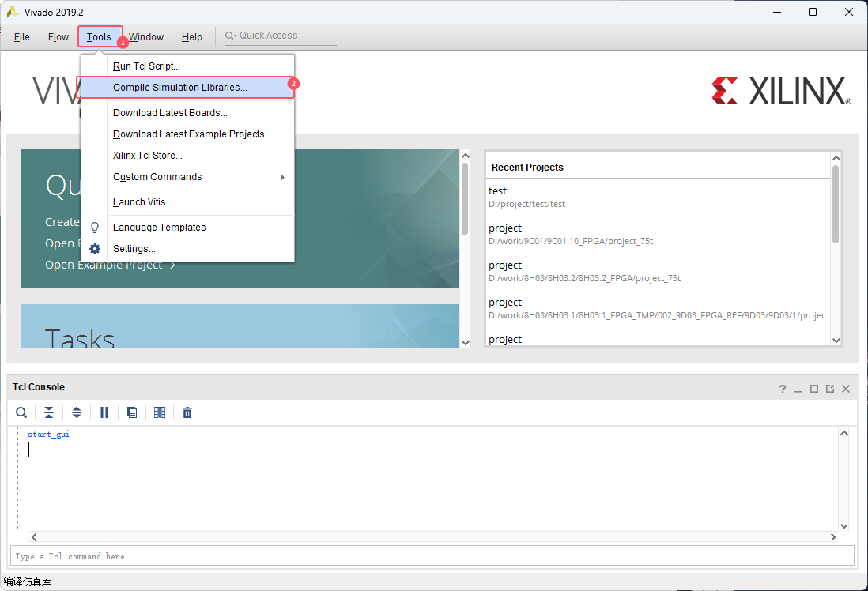Click Tcl Console vertical scrollbar up arrow
Screen dimensions: 868x591
[x=843, y=433]
